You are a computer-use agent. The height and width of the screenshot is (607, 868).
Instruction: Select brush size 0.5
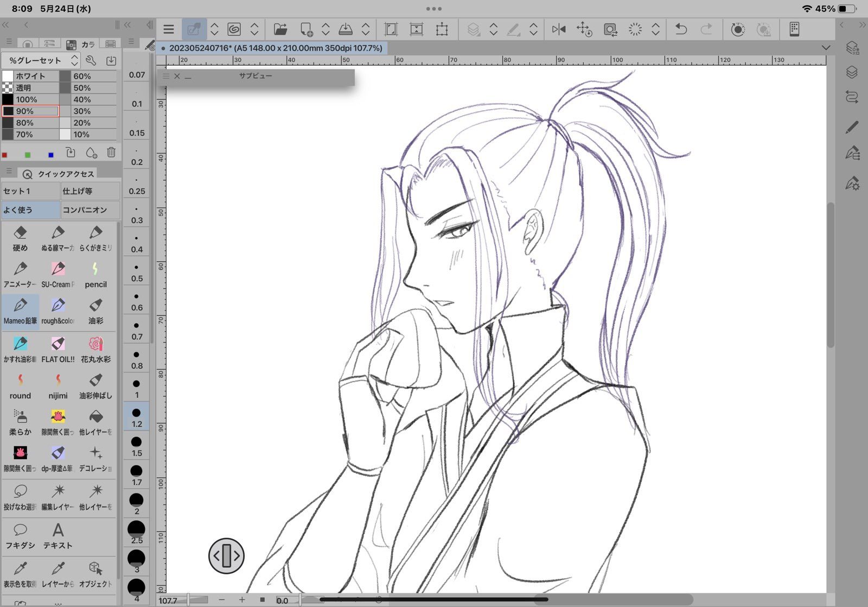pyautogui.click(x=137, y=271)
